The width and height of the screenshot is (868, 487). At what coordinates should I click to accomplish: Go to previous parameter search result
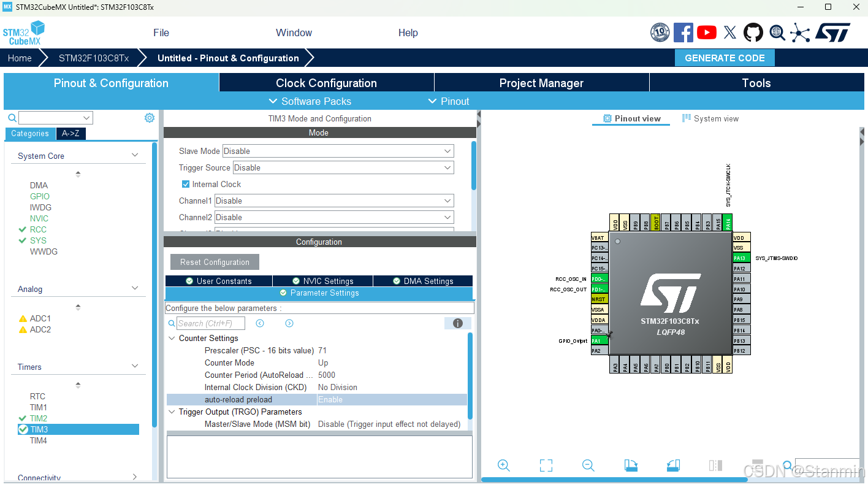(260, 323)
